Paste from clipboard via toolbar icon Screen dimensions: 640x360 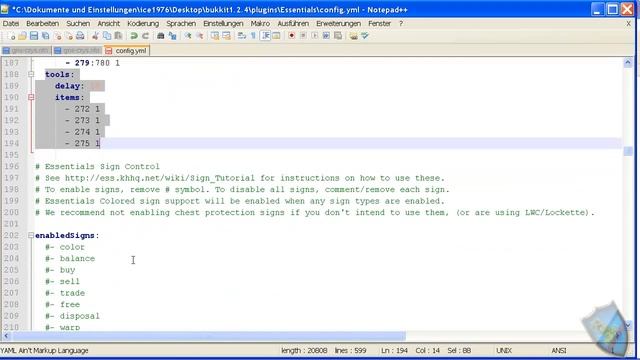coord(118,36)
